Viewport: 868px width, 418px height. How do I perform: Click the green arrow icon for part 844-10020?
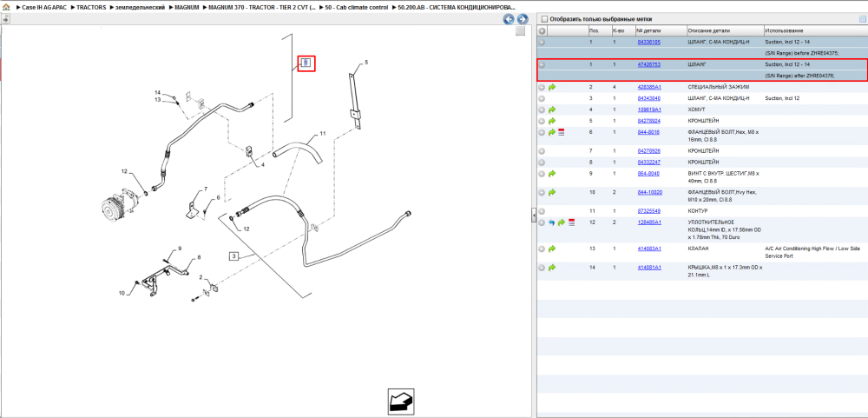(x=552, y=192)
